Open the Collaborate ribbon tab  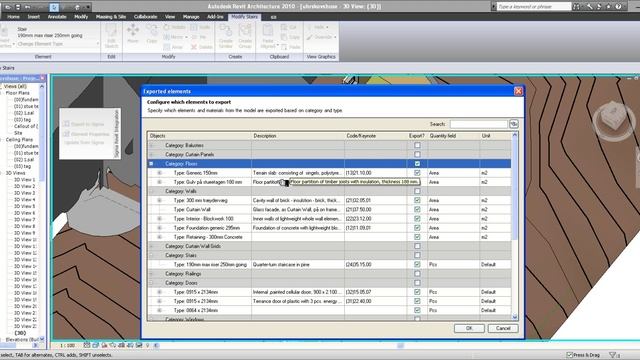click(x=145, y=17)
